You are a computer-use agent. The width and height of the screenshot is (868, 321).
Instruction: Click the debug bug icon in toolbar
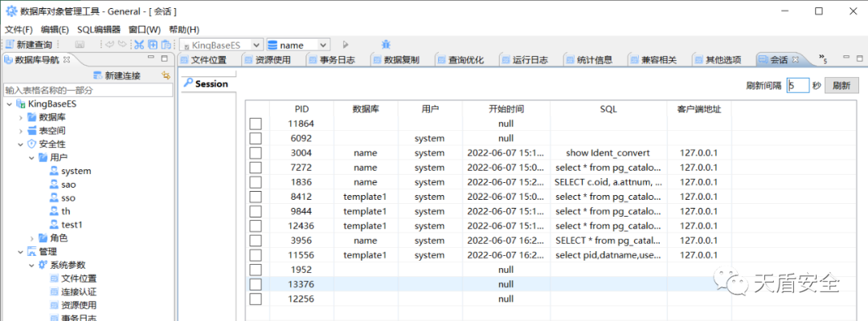(387, 45)
